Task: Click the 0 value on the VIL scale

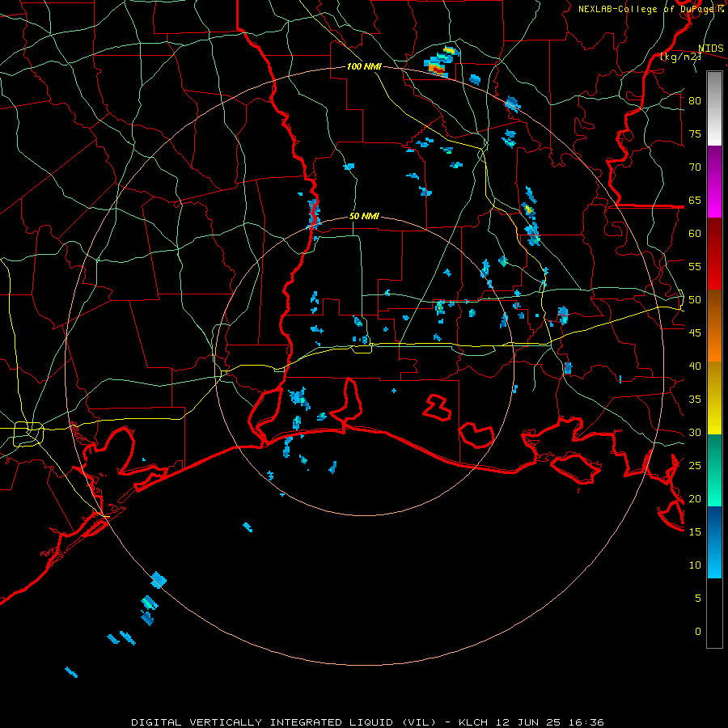Action: point(698,632)
